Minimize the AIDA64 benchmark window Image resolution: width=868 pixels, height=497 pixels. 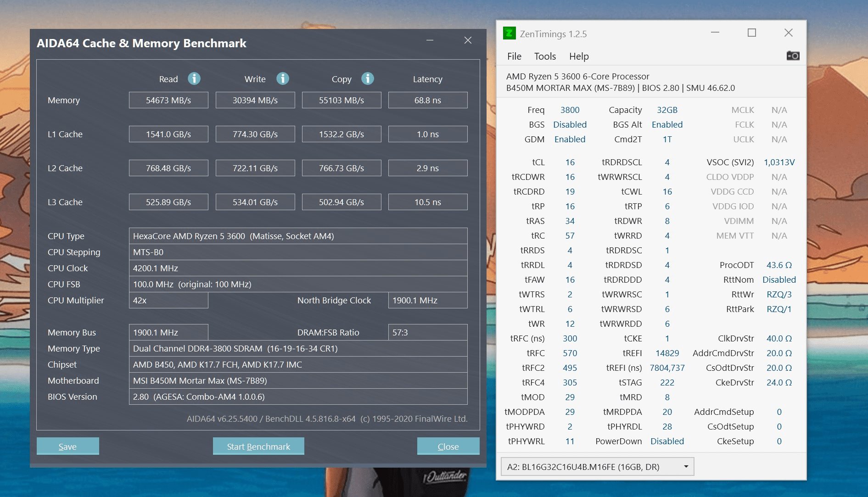430,40
